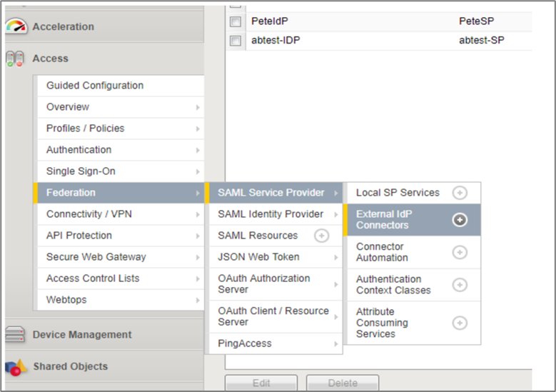Click the plus icon beside Connector Automation
This screenshot has height=392, width=556.
(x=460, y=252)
